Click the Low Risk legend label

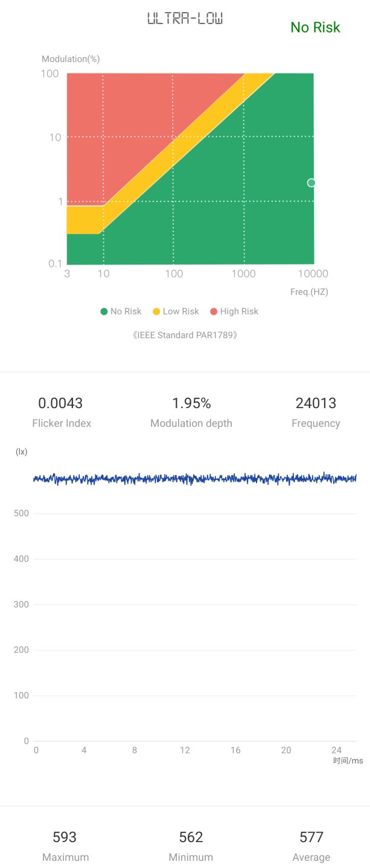(x=181, y=312)
